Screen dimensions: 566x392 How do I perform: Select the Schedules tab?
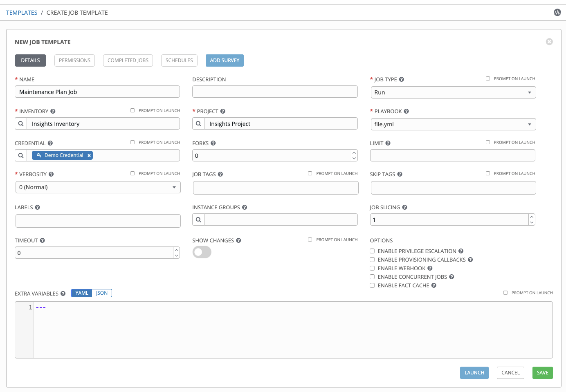(x=179, y=60)
